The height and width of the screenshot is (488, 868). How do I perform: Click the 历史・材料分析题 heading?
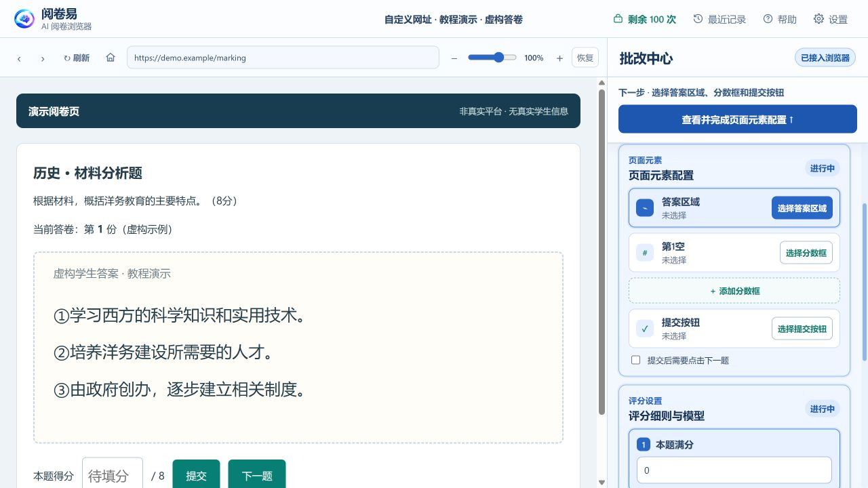[87, 173]
